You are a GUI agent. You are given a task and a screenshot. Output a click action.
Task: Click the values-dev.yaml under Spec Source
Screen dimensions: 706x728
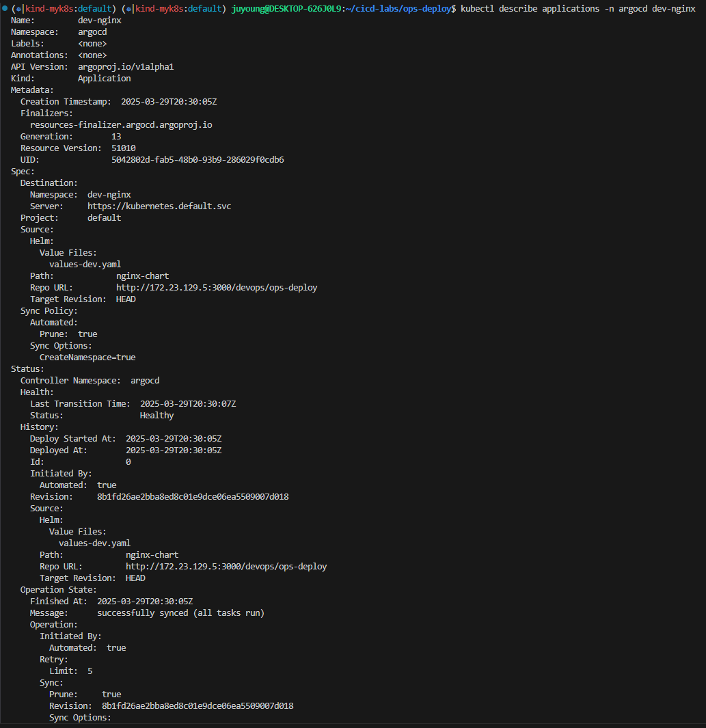pos(85,264)
